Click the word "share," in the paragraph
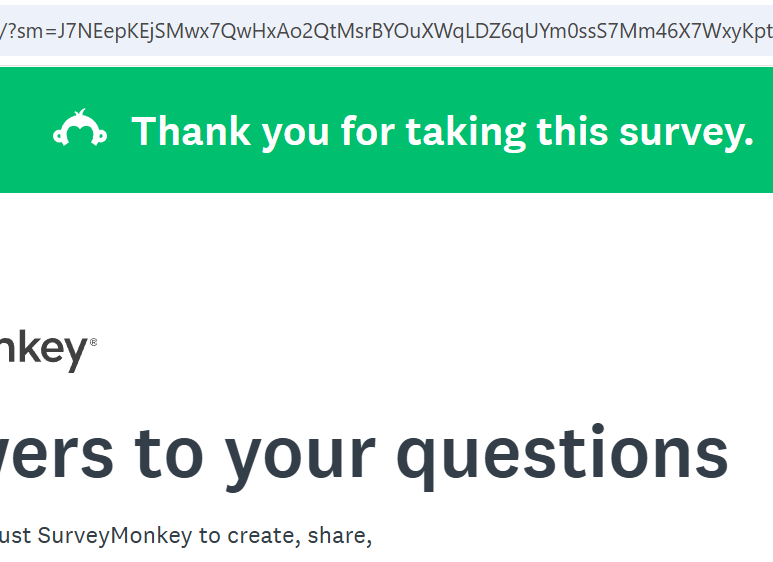The image size is (773, 562). [337, 535]
